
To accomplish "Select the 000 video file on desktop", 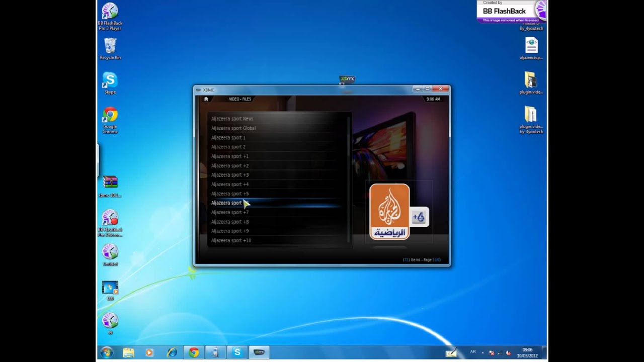I will 110,291.
